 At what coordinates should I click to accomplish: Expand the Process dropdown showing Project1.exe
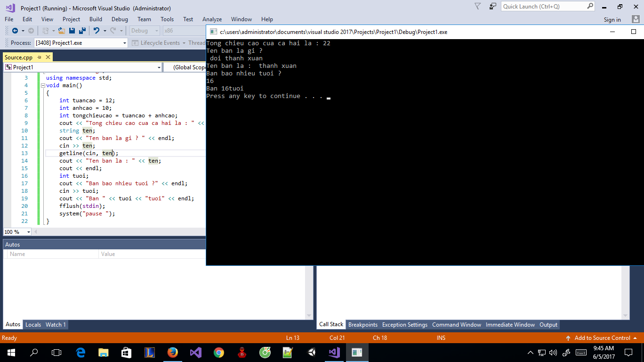(125, 43)
